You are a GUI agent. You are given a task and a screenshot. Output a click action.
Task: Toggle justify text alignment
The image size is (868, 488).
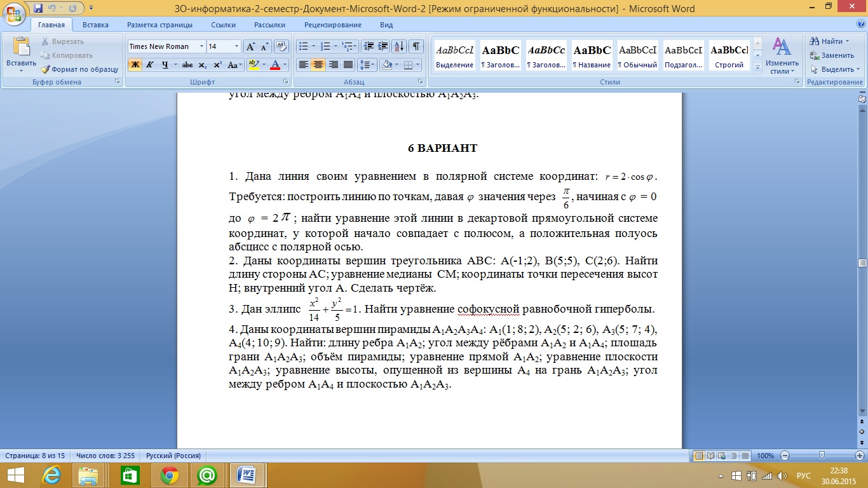pyautogui.click(x=348, y=65)
